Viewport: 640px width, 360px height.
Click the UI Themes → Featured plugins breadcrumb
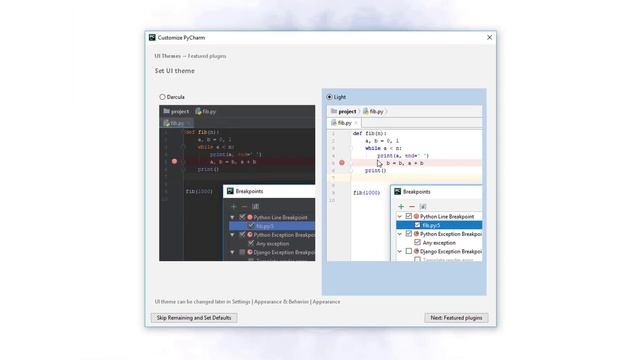coord(190,56)
